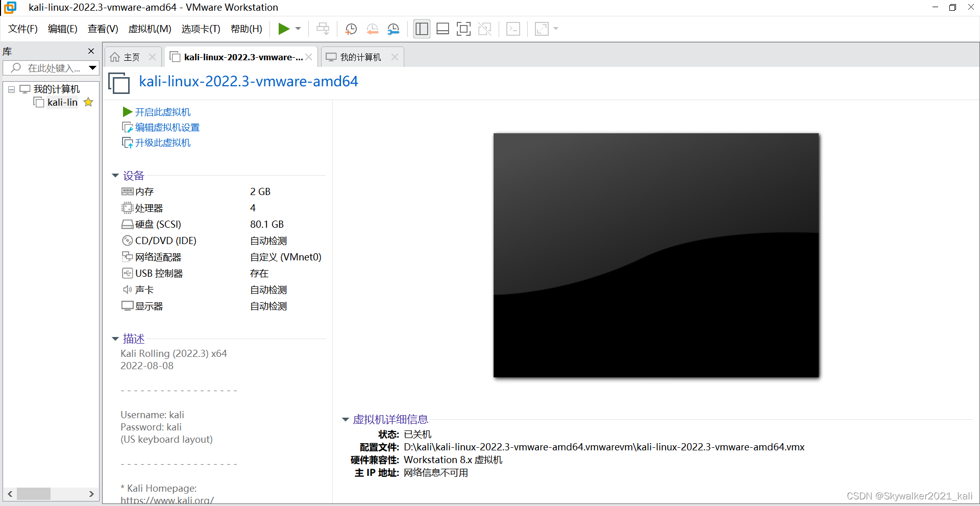
Task: Click the 硬盘 (SCSI) disk icon
Action: click(x=127, y=224)
